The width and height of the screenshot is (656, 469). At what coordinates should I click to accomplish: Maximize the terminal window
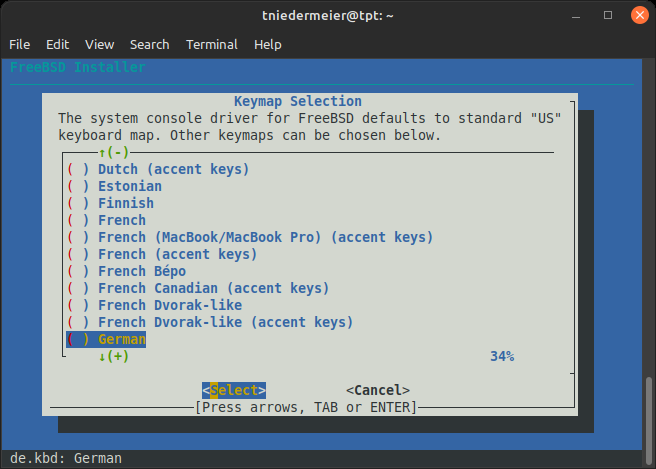point(608,15)
